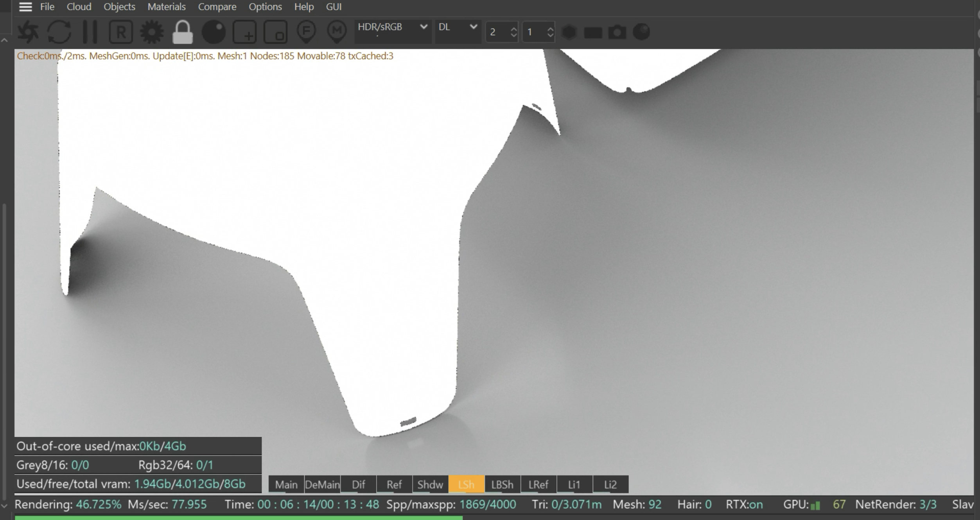Screen dimensions: 980x520
Task: Select the pick focus F pin icon
Action: [x=306, y=32]
